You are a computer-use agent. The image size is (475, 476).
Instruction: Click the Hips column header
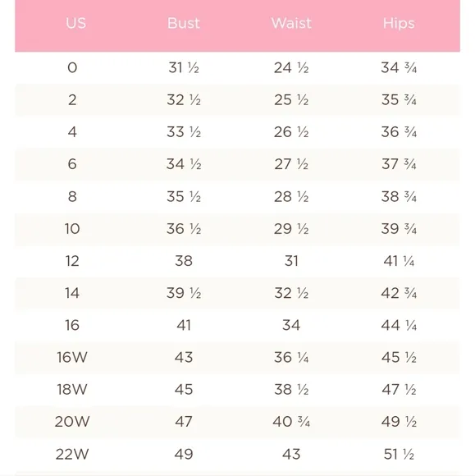[x=399, y=23]
